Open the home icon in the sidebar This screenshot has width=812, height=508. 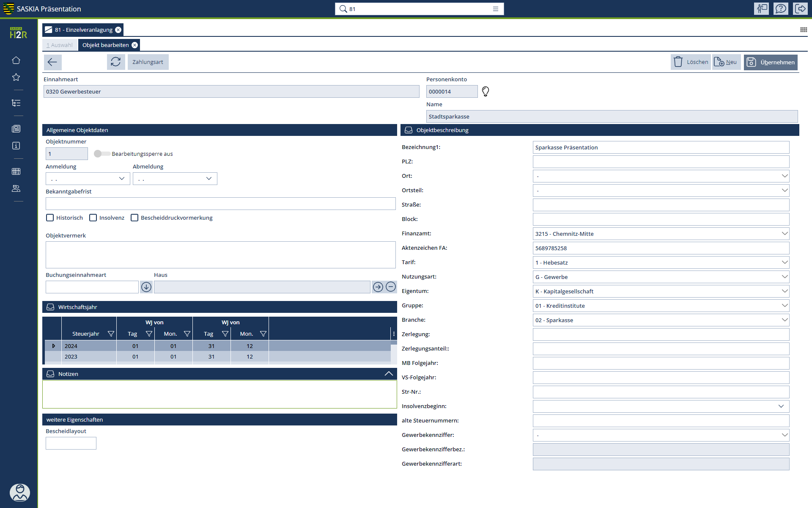(16, 60)
